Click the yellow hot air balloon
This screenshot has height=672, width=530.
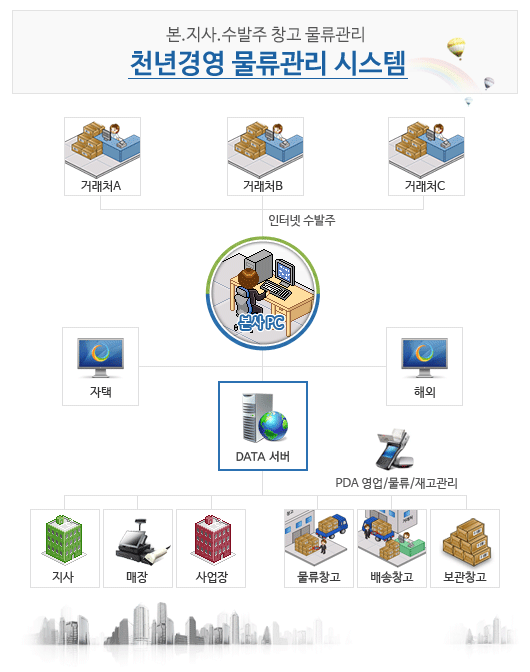(456, 48)
